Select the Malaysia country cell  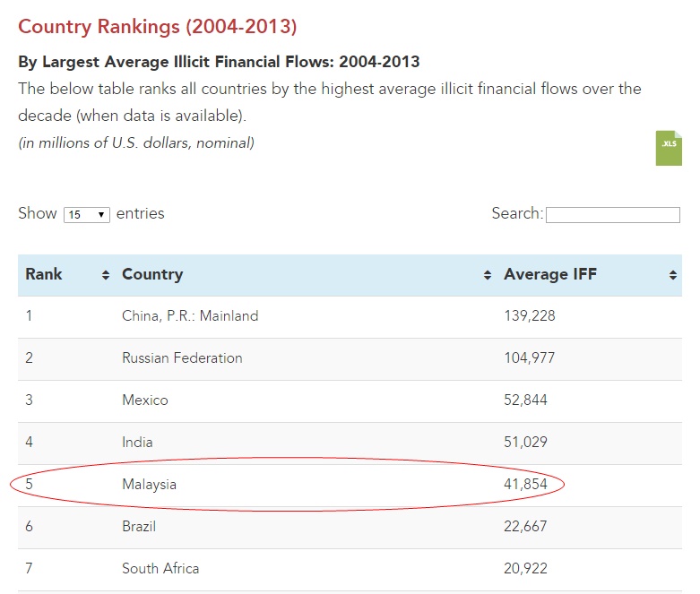pos(149,484)
